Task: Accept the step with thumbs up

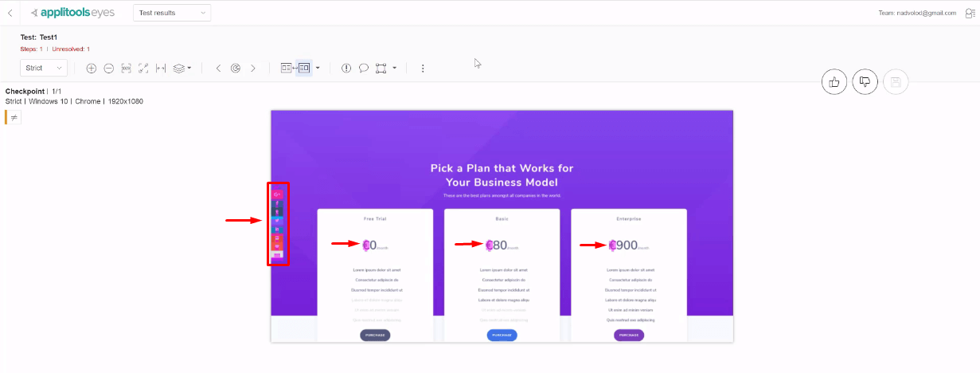Action: (834, 81)
